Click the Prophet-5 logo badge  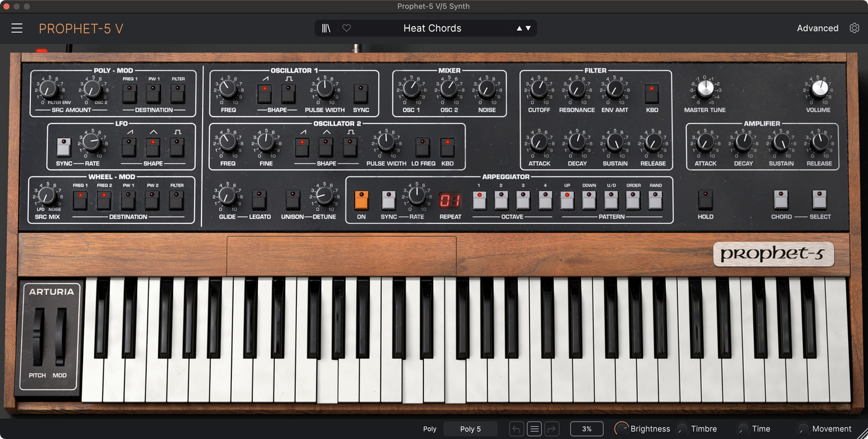773,254
